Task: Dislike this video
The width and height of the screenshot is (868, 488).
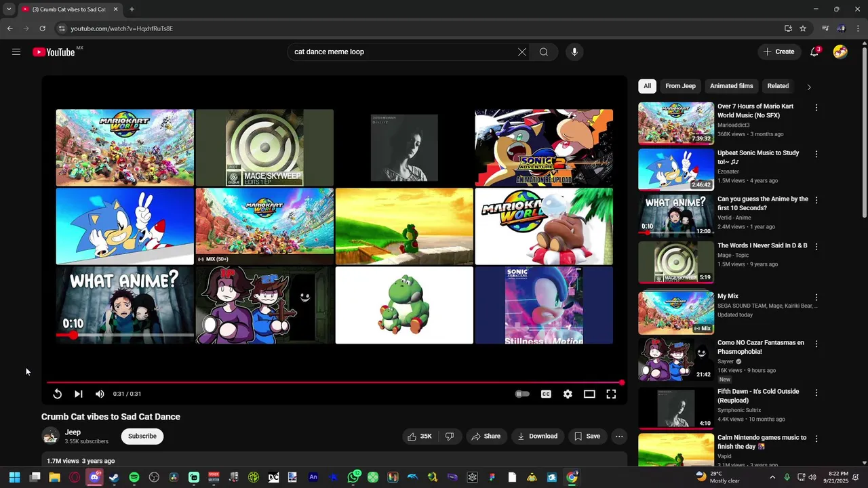Action: 449,436
